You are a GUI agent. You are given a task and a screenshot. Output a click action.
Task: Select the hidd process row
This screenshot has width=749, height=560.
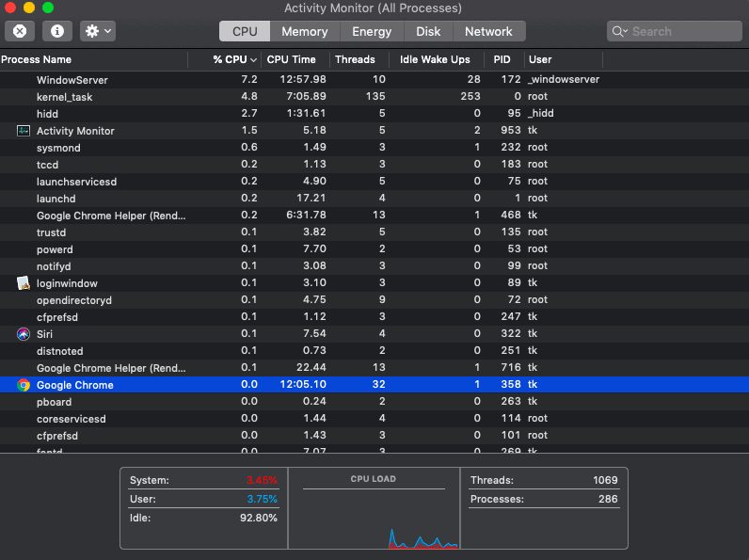click(x=374, y=114)
